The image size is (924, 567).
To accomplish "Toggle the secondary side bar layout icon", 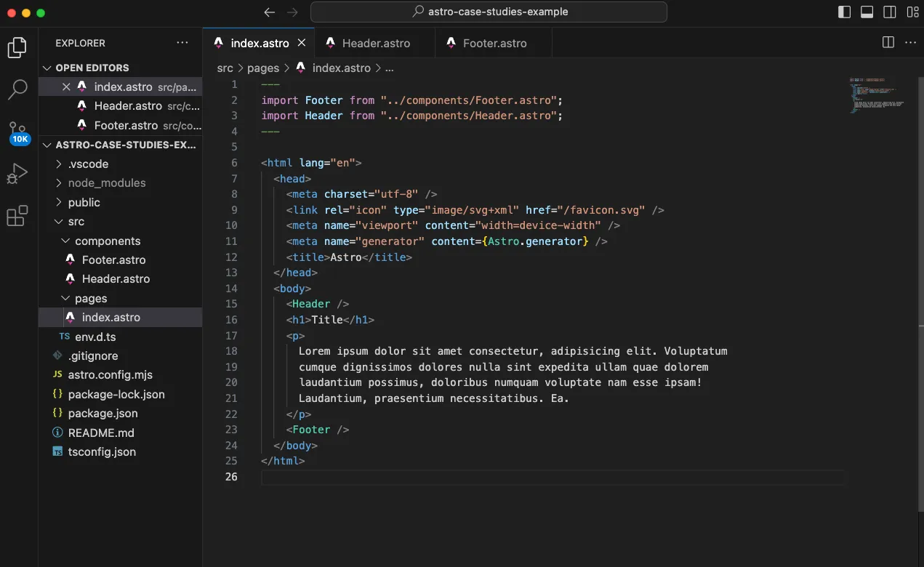I will (x=889, y=12).
